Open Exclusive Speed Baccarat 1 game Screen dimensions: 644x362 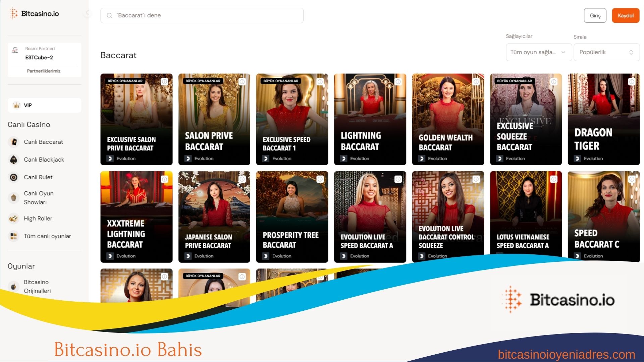[x=292, y=119]
